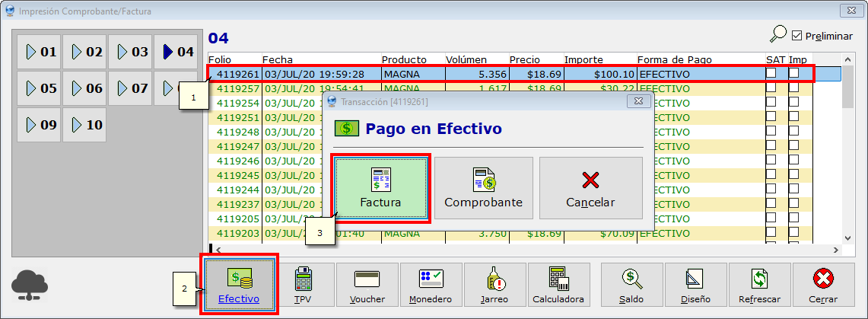The width and height of the screenshot is (868, 319).
Task: Open the Diseño design button
Action: click(695, 285)
